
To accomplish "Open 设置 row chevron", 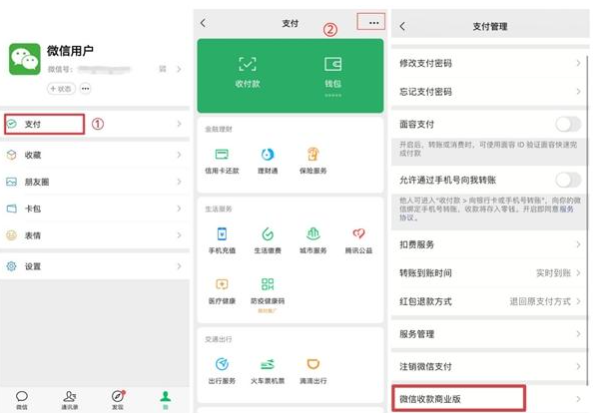I will pyautogui.click(x=179, y=266).
